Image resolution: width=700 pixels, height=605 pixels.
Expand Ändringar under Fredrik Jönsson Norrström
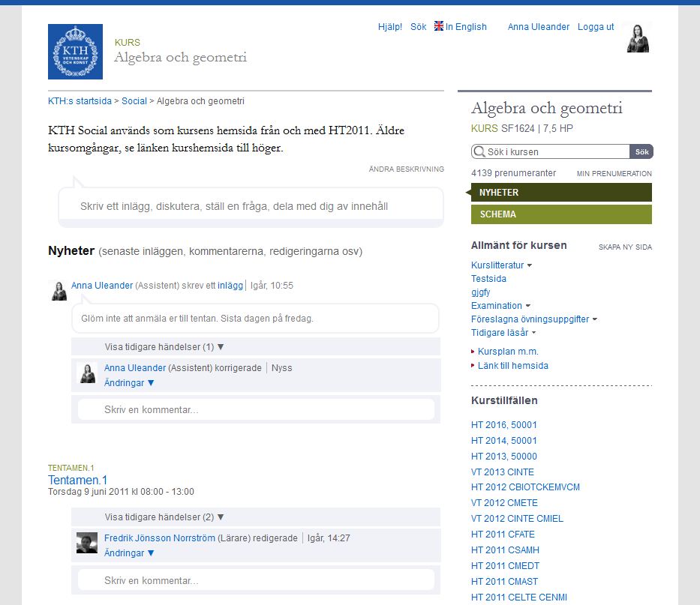pos(129,553)
